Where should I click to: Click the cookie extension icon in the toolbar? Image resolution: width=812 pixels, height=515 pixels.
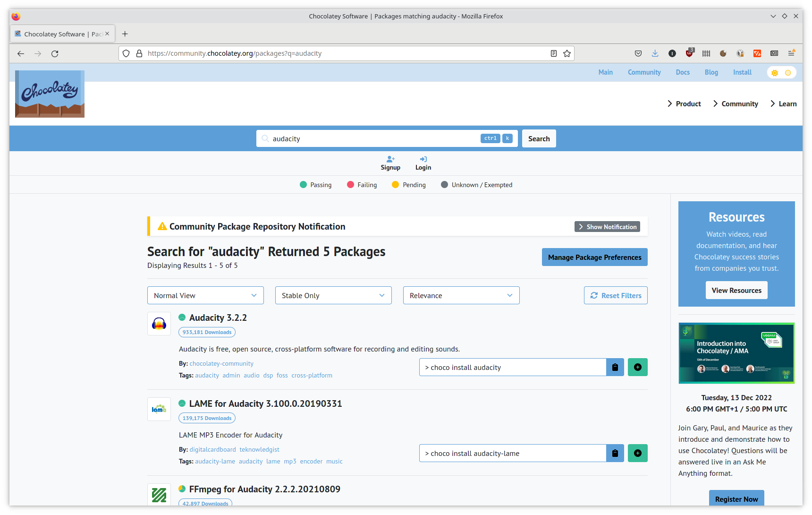(723, 53)
